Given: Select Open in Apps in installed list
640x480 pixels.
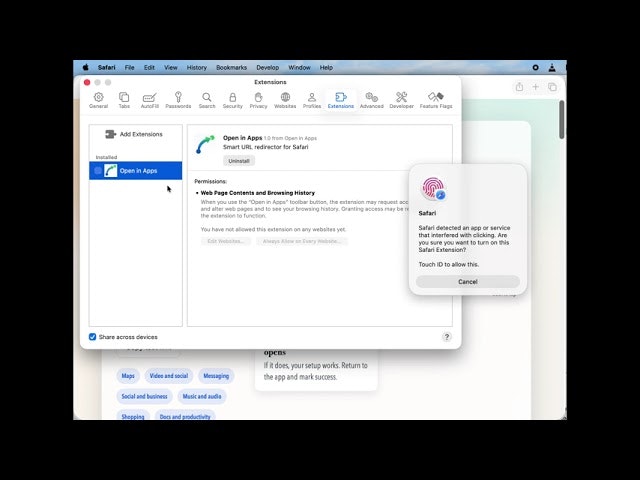Looking at the screenshot, I should [136, 171].
